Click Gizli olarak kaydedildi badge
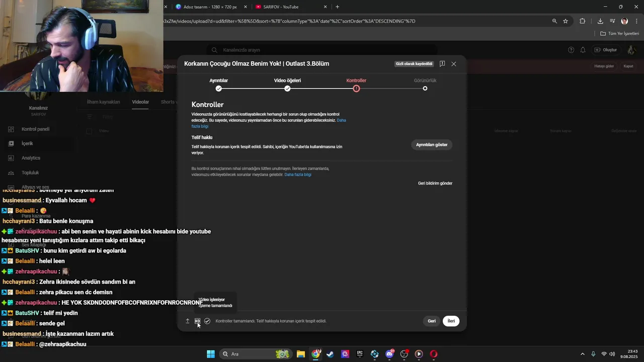The height and width of the screenshot is (362, 644). (414, 64)
